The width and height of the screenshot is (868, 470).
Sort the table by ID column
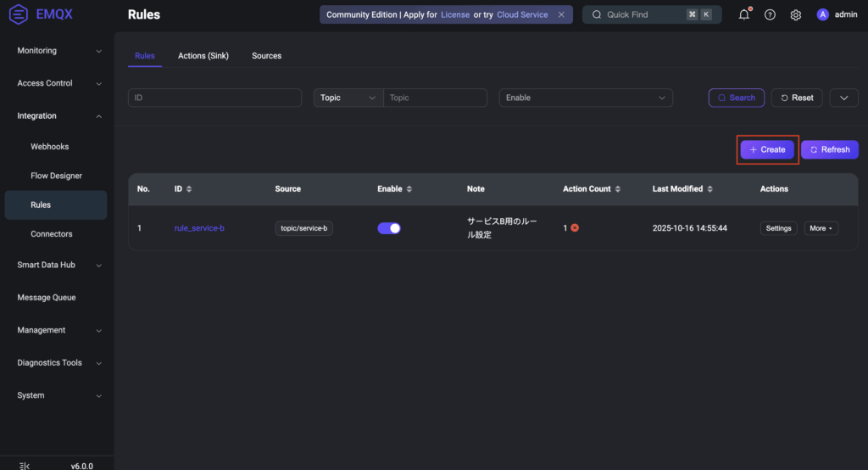point(189,189)
